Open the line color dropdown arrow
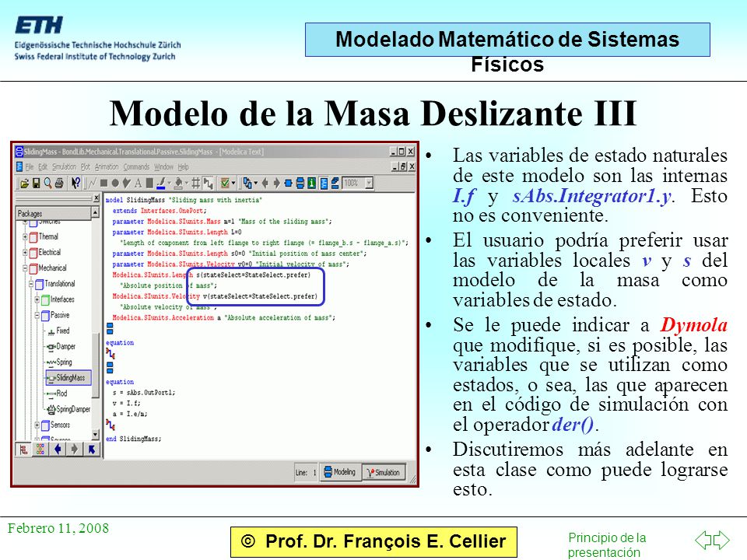Viewport: 747px width, 560px height. (169, 183)
